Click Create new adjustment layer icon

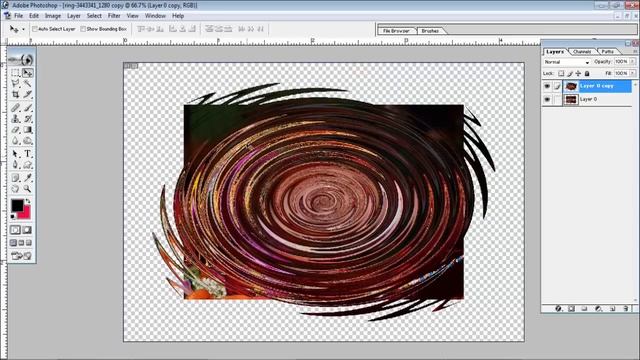coord(598,309)
